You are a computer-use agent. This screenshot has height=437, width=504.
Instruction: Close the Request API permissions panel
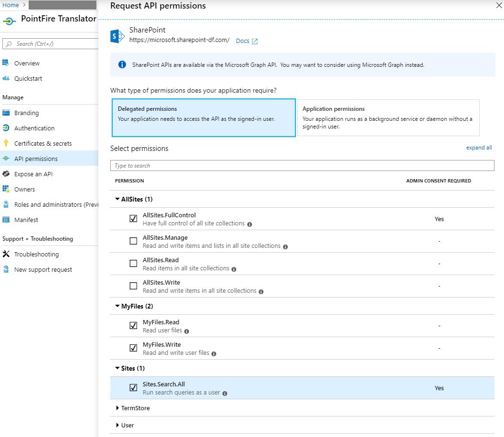pyautogui.click(x=499, y=5)
